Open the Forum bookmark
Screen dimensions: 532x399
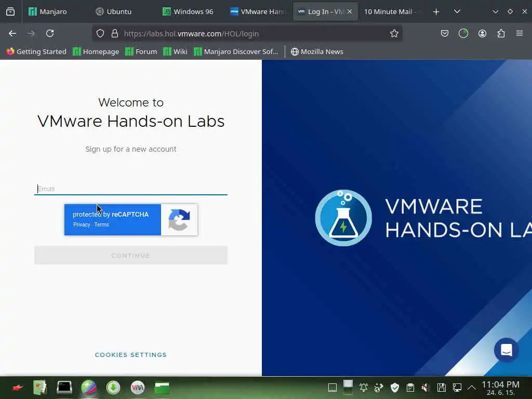pos(141,51)
